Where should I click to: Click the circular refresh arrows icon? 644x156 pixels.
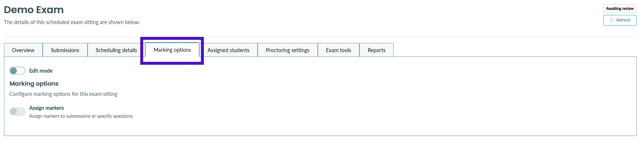click(x=612, y=20)
